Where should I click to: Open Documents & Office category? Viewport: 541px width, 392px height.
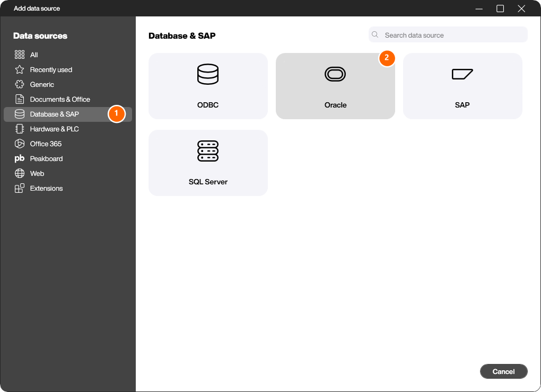tap(60, 99)
